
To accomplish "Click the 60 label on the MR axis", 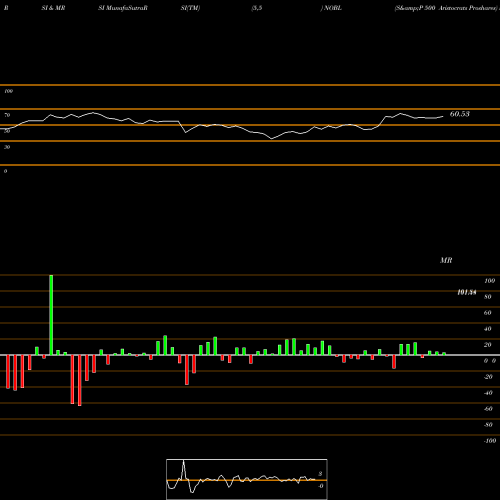I will (488, 313).
